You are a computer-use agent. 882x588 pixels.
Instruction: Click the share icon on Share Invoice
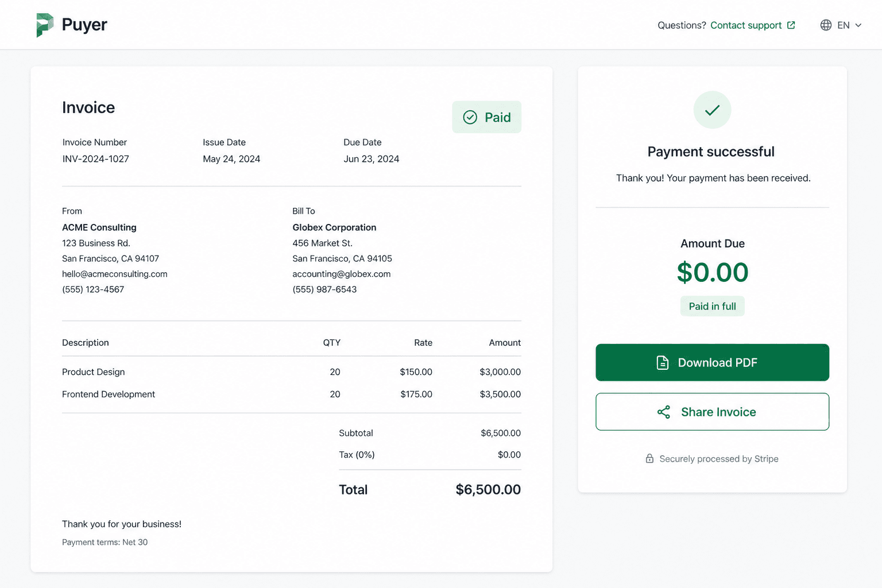pyautogui.click(x=664, y=412)
